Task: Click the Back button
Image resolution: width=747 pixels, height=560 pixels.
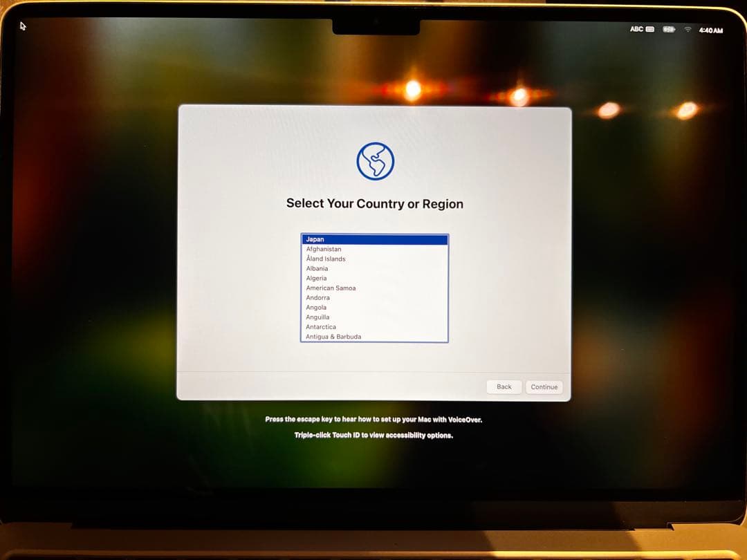Action: [x=504, y=386]
